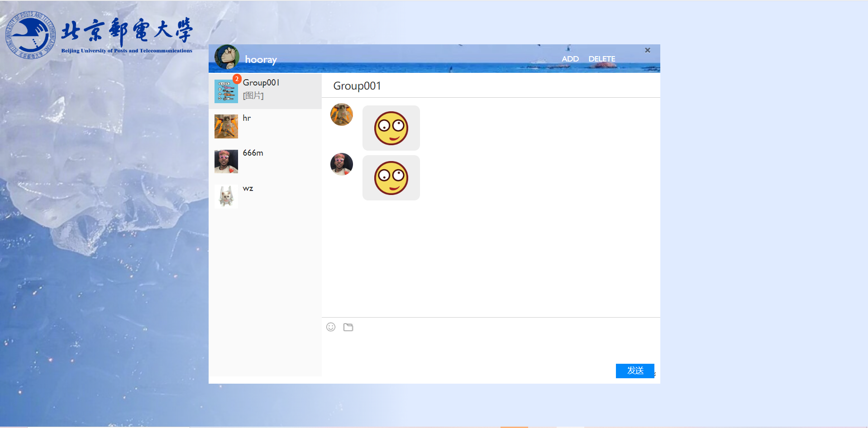Image resolution: width=868 pixels, height=428 pixels.
Task: Click hooray's profile avatar in header
Action: coord(227,57)
